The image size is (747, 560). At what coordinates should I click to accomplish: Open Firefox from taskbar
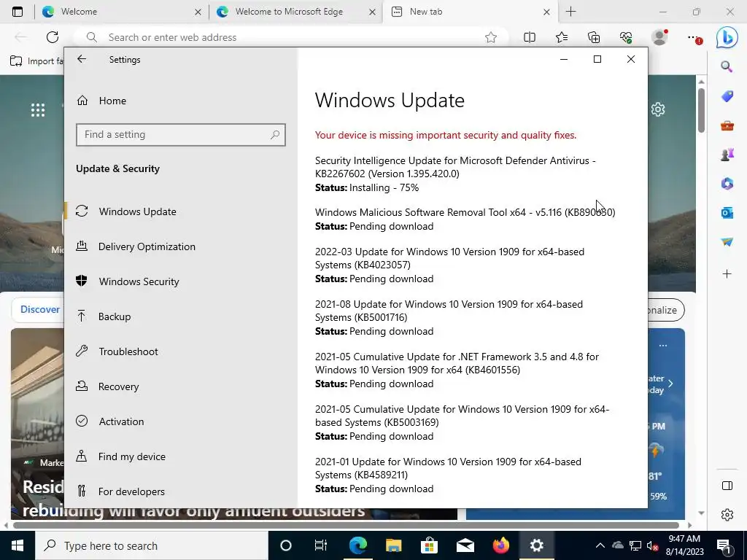[x=500, y=545]
